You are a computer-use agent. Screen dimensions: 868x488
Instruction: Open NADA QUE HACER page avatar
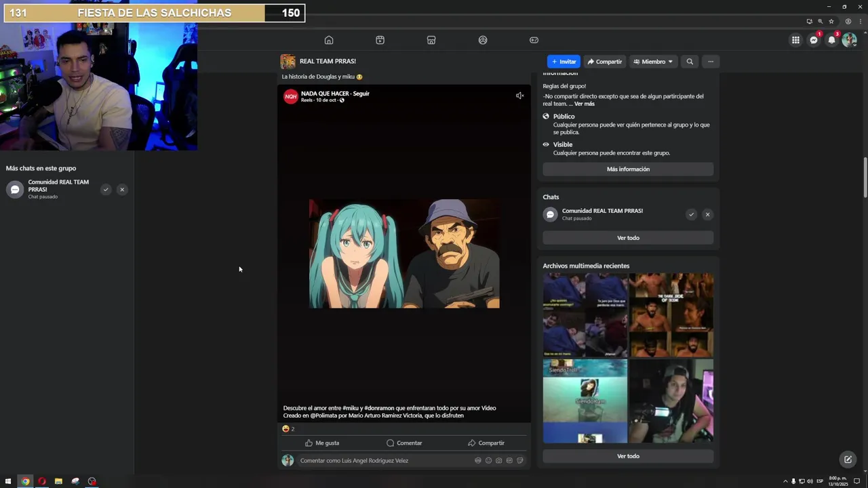pyautogui.click(x=291, y=96)
